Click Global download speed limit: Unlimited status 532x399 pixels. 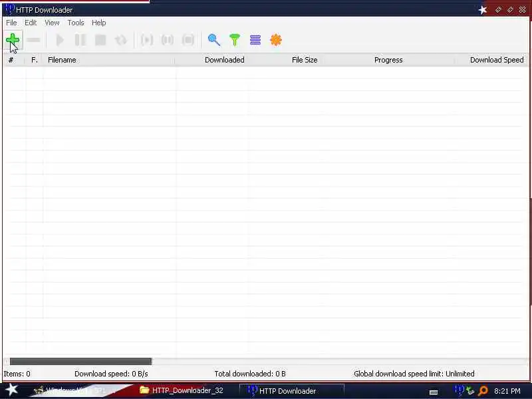[x=414, y=374]
